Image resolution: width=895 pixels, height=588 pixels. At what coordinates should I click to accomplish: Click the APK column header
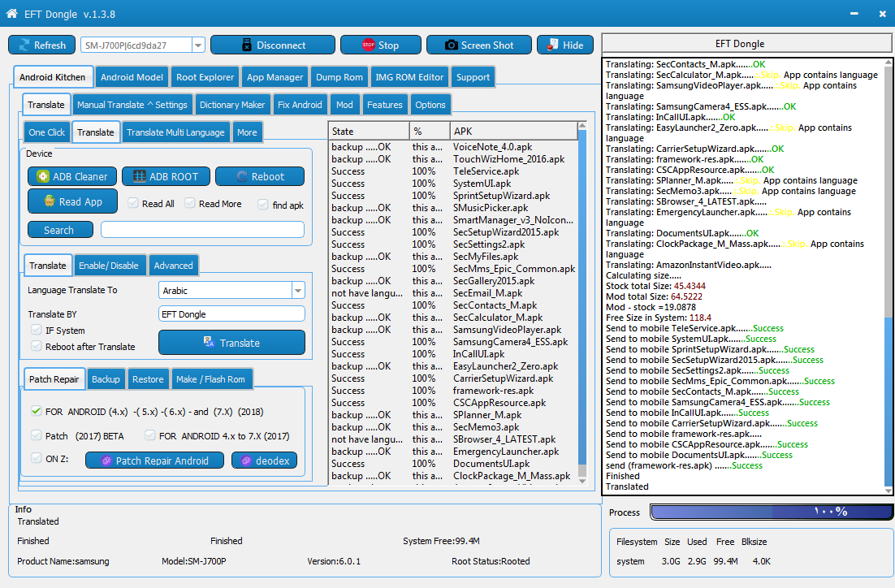click(x=513, y=132)
